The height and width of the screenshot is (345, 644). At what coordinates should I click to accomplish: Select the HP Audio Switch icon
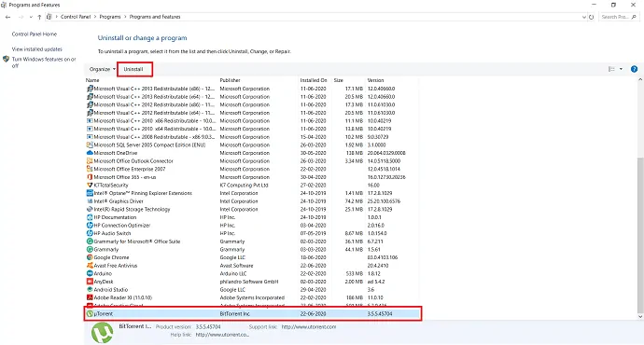(x=90, y=233)
